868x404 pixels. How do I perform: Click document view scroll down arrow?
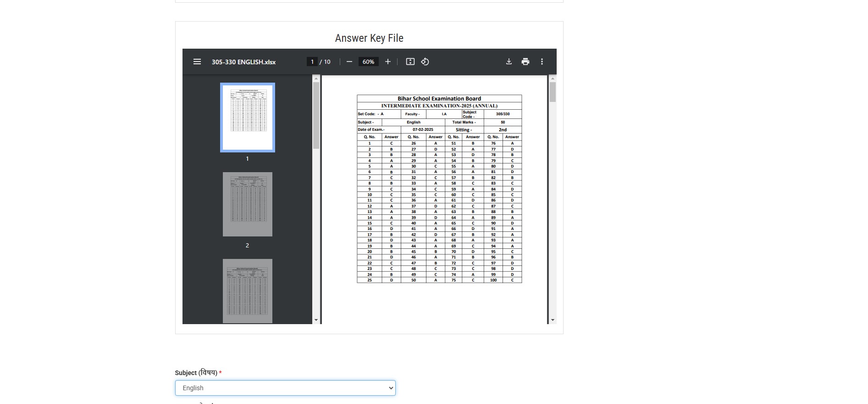(x=553, y=320)
